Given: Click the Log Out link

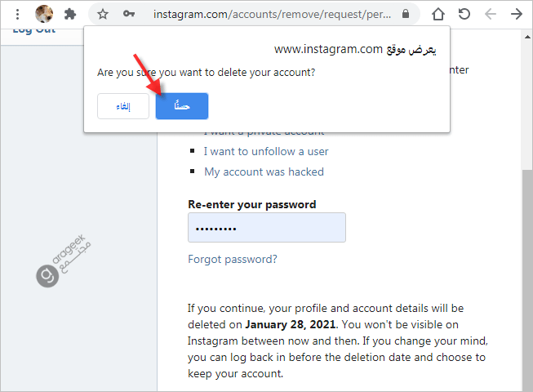Looking at the screenshot, I should [33, 31].
